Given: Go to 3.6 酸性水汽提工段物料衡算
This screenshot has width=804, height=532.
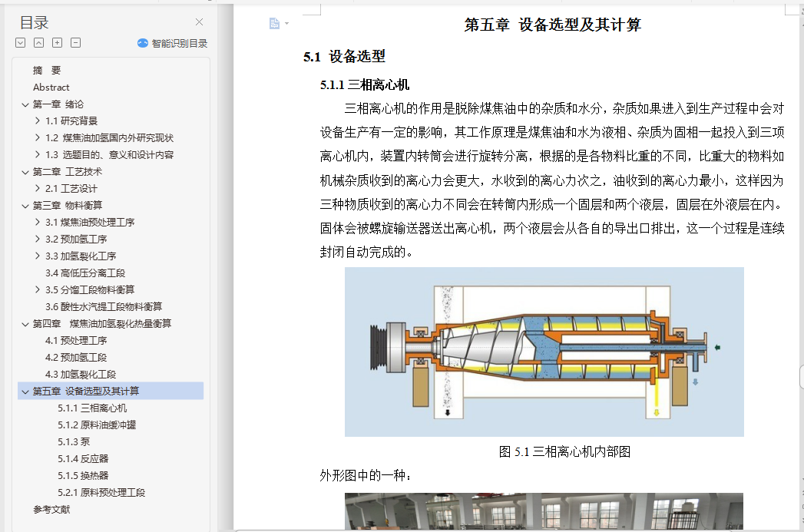Looking at the screenshot, I should pos(104,306).
